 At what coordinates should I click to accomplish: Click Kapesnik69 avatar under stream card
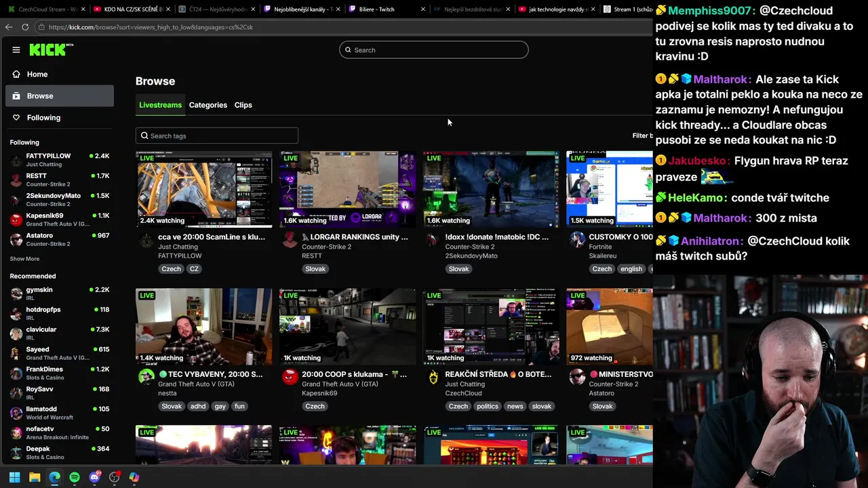290,378
